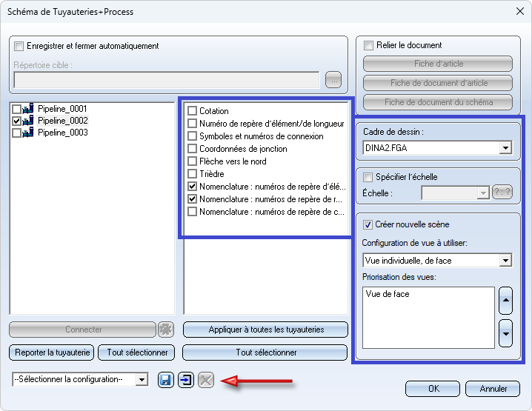Check Symboles et numéros de connexion
This screenshot has height=411, width=532.
pos(193,136)
